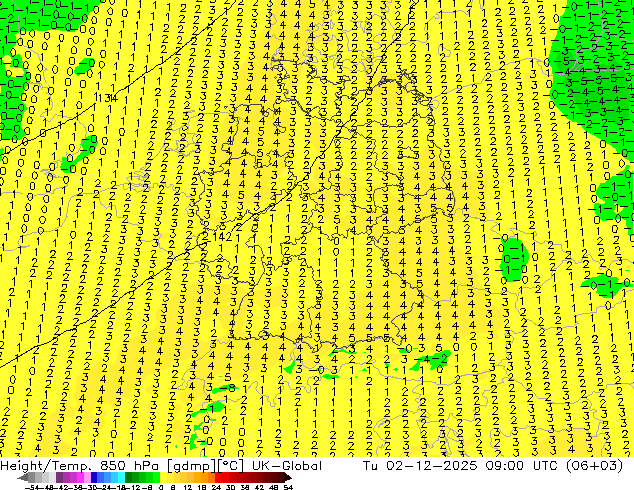Click the bright yellow legend swatch
634x490 pixels.
163,477
